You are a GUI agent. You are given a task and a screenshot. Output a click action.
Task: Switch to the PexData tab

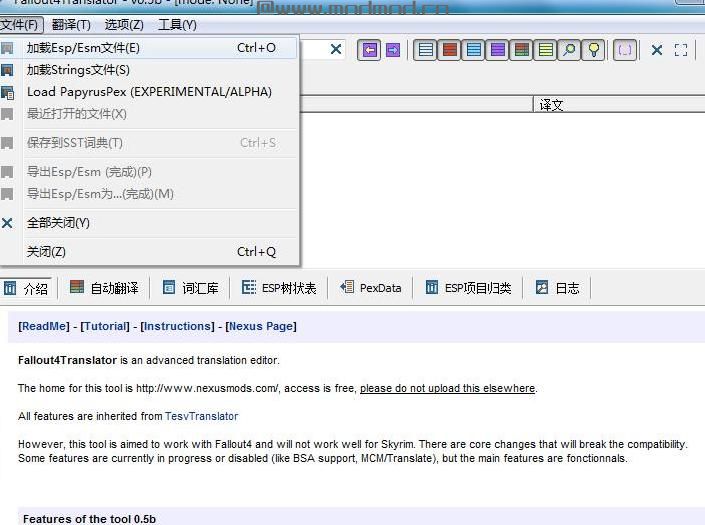370,288
